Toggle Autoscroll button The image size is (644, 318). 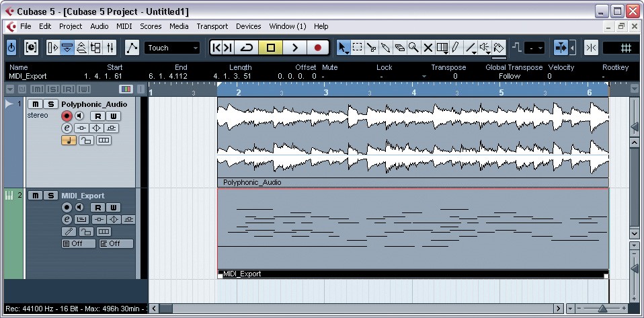pyautogui.click(x=560, y=48)
